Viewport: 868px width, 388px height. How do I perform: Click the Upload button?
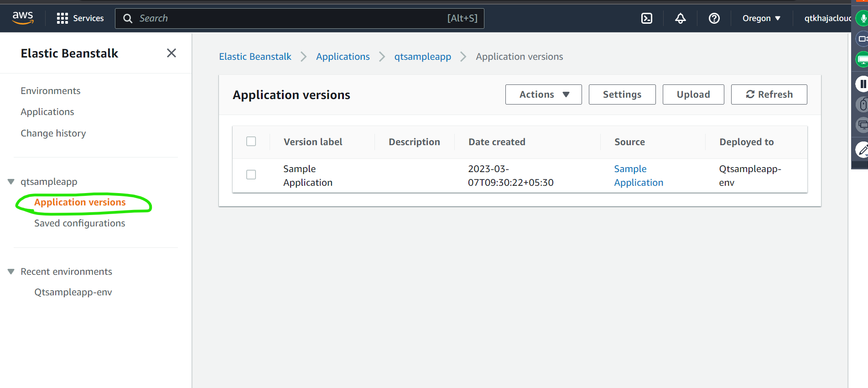click(693, 94)
